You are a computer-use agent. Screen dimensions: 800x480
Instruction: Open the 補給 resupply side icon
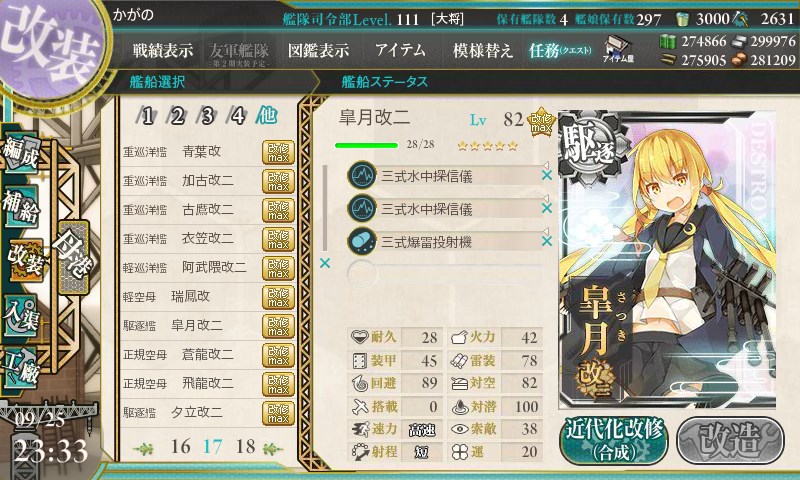pos(21,205)
